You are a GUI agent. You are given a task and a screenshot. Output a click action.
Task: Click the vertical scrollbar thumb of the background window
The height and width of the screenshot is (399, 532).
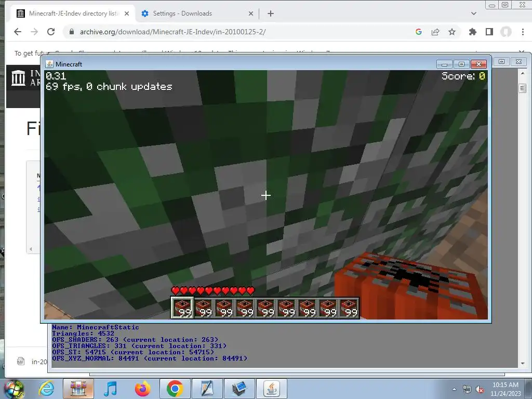click(x=523, y=88)
